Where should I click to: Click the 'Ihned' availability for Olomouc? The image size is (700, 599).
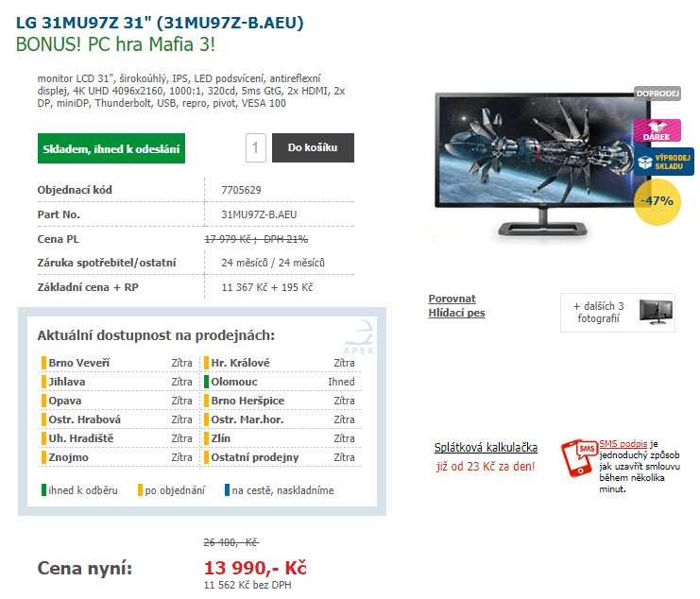point(342,382)
